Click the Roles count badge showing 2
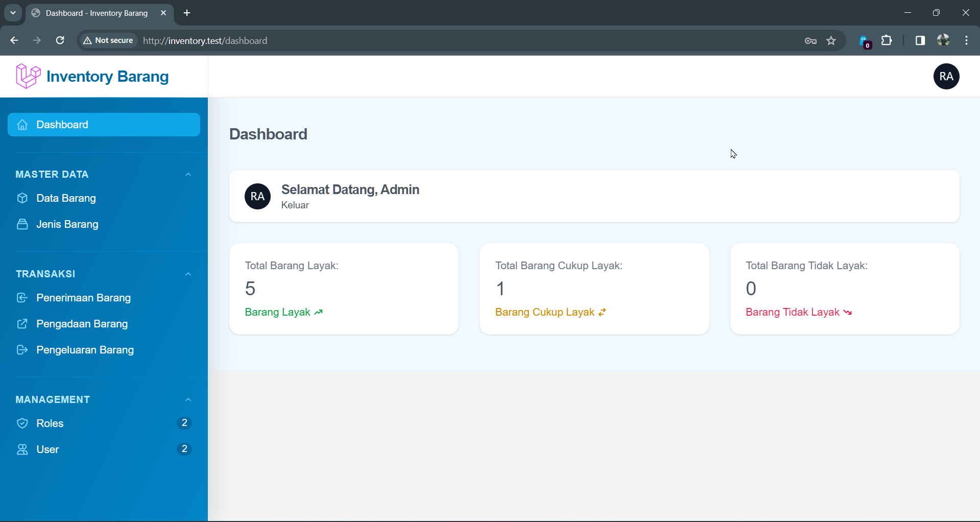Image resolution: width=980 pixels, height=522 pixels. [x=184, y=423]
